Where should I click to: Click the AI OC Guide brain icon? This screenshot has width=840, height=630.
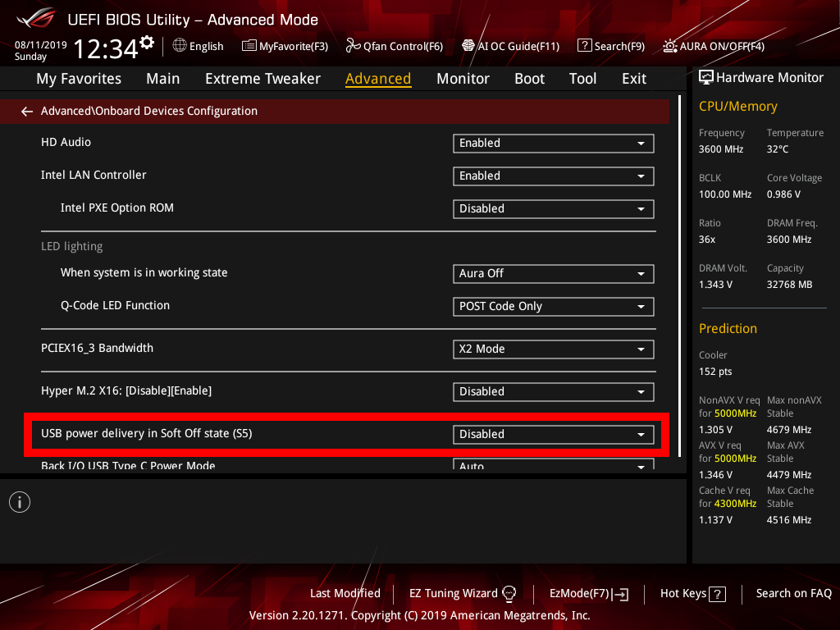(x=468, y=46)
